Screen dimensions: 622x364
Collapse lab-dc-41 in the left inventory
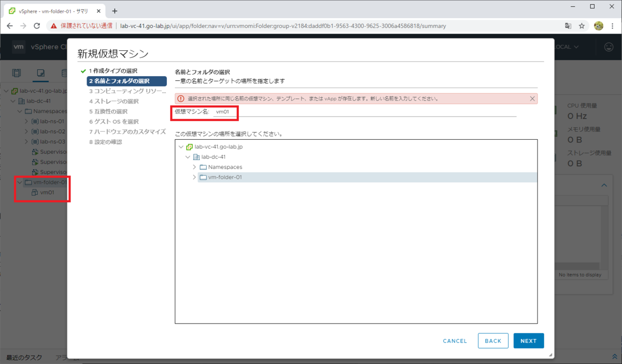coord(12,101)
